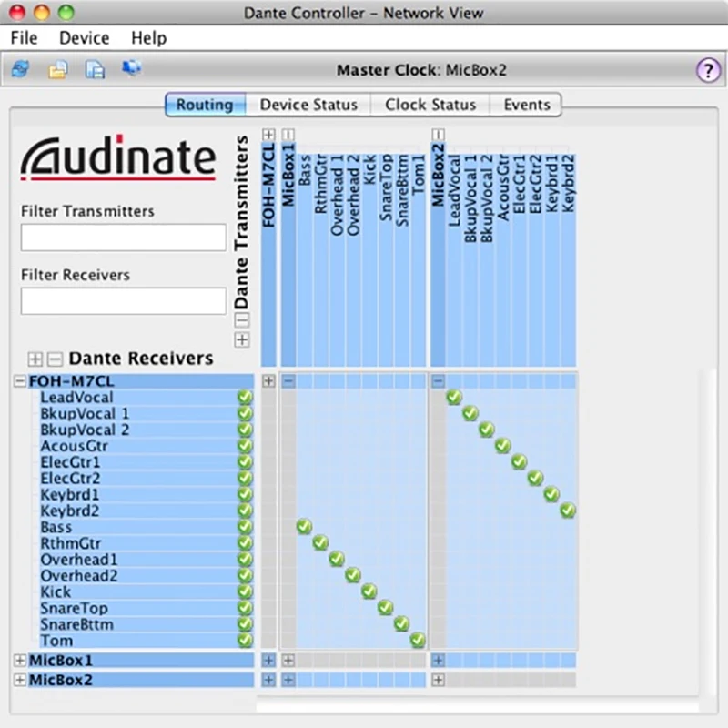Viewport: 728px width, 728px height.
Task: Collapse the FOH-M7CL receiver tree
Action: coord(19,381)
